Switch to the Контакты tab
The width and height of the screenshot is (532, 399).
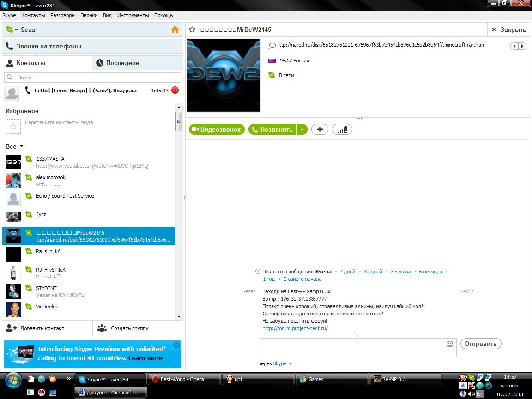tap(47, 63)
